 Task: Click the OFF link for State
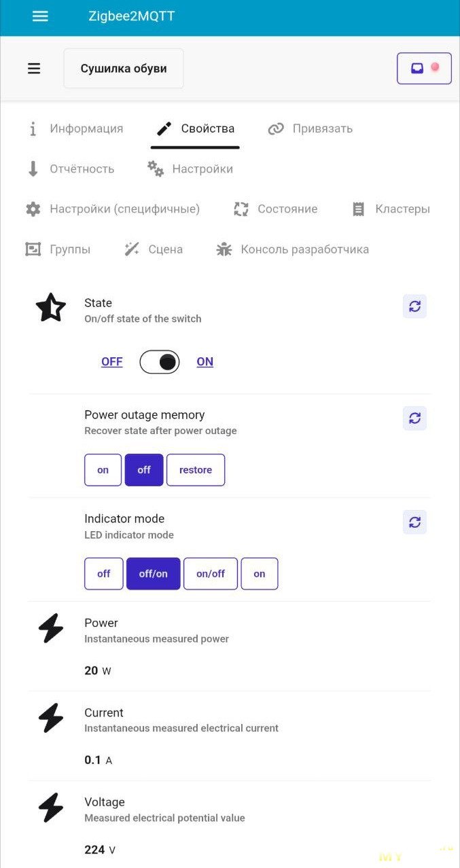(x=112, y=362)
